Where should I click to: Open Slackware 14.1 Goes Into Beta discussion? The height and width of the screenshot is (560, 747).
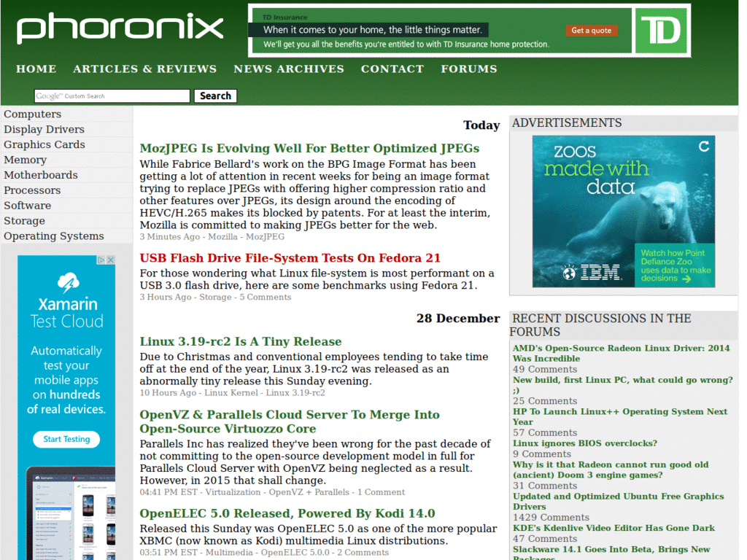pos(611,554)
